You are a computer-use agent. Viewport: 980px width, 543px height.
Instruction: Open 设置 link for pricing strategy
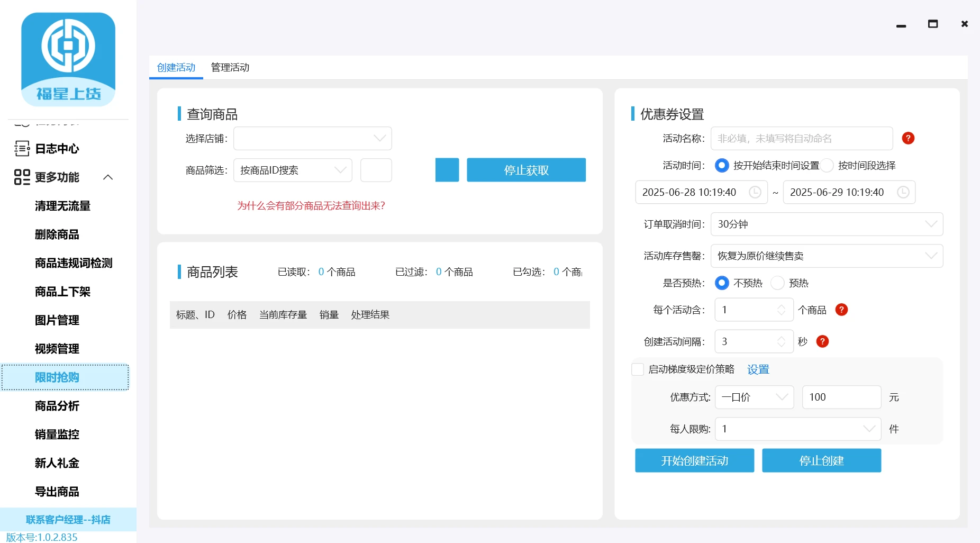[758, 369]
